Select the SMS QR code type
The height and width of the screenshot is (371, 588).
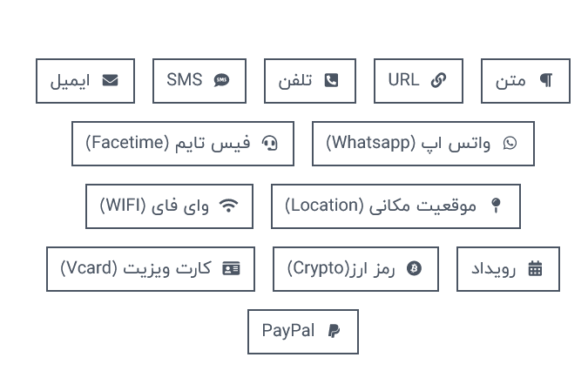coord(199,81)
